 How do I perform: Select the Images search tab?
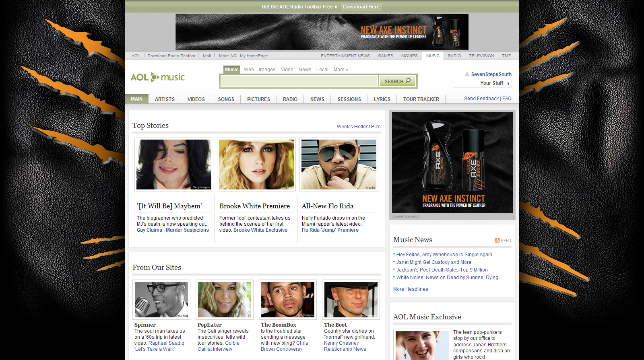coord(267,70)
